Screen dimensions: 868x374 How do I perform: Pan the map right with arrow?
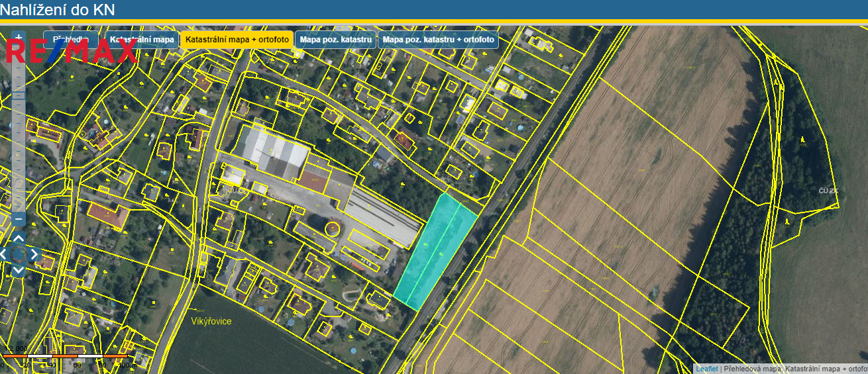pyautogui.click(x=34, y=254)
